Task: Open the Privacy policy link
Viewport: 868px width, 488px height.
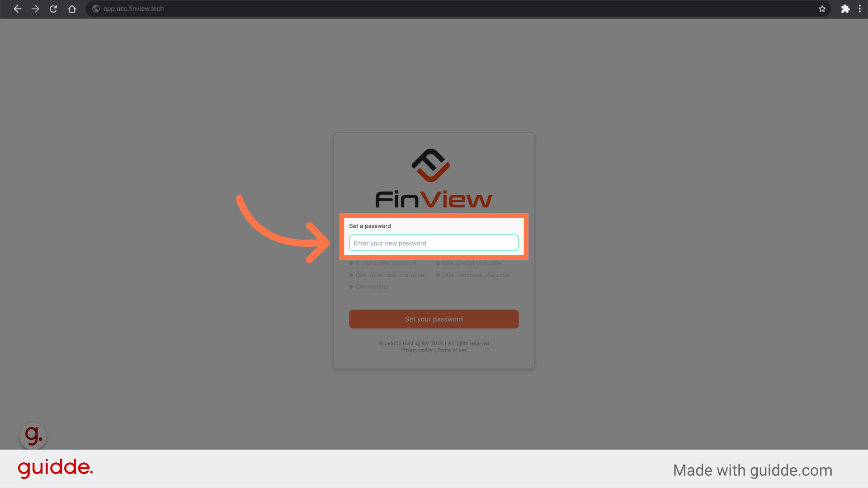Action: click(416, 350)
